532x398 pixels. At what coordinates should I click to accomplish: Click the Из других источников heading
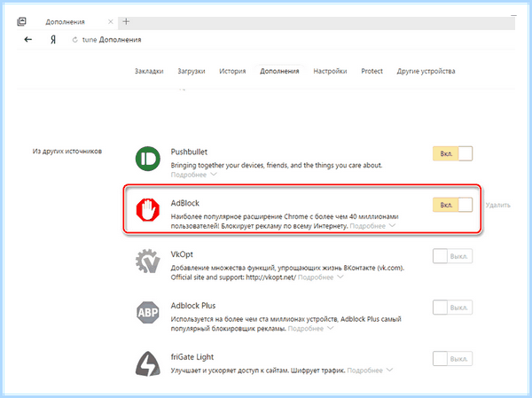point(67,152)
